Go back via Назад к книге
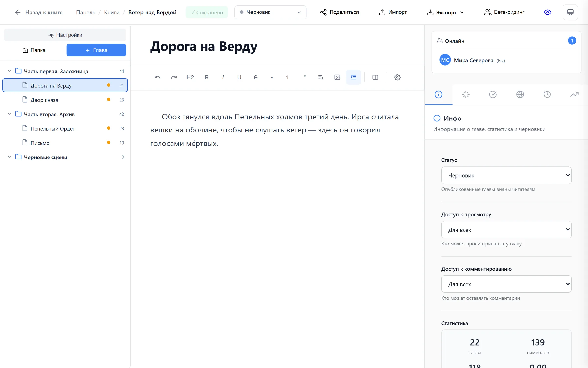 [39, 12]
